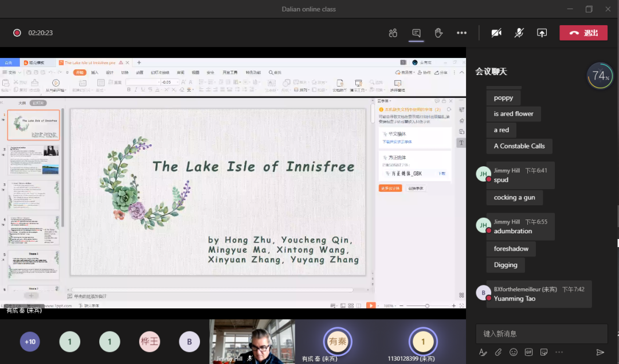The image size is (619, 364).
Task: Attach a file with the paperclip icon
Action: click(x=498, y=352)
